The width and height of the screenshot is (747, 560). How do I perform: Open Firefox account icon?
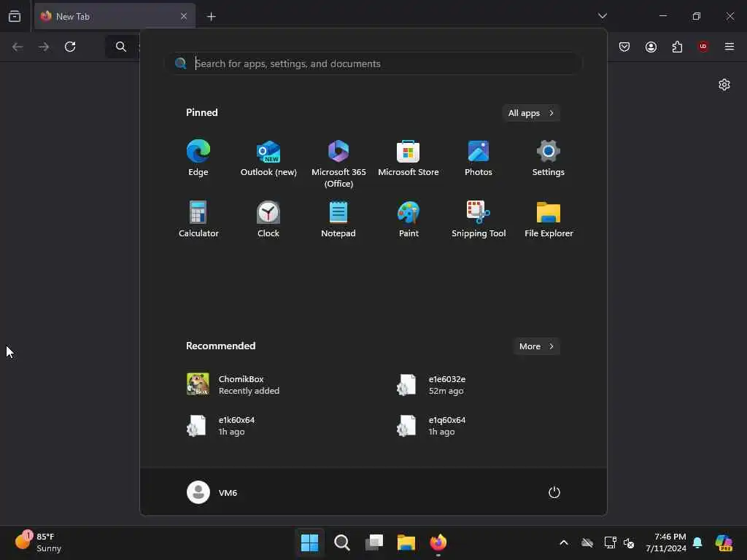click(x=651, y=47)
